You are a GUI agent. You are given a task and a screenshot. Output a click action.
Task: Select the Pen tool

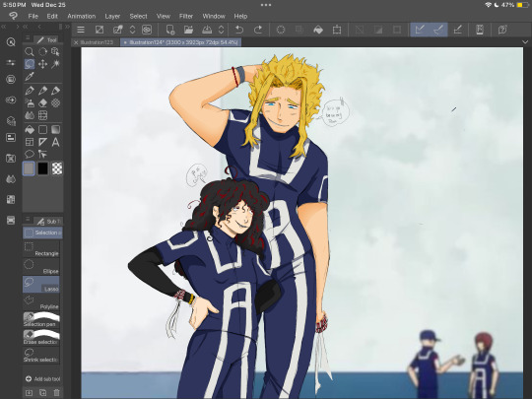point(30,91)
